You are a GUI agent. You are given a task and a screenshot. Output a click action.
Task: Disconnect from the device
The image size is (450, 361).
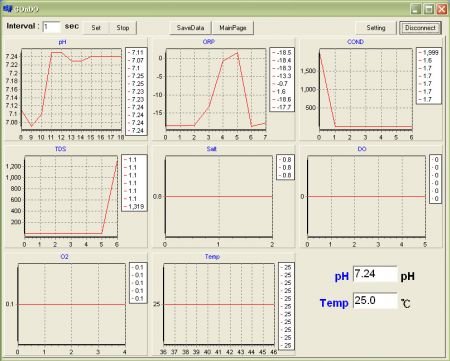420,28
